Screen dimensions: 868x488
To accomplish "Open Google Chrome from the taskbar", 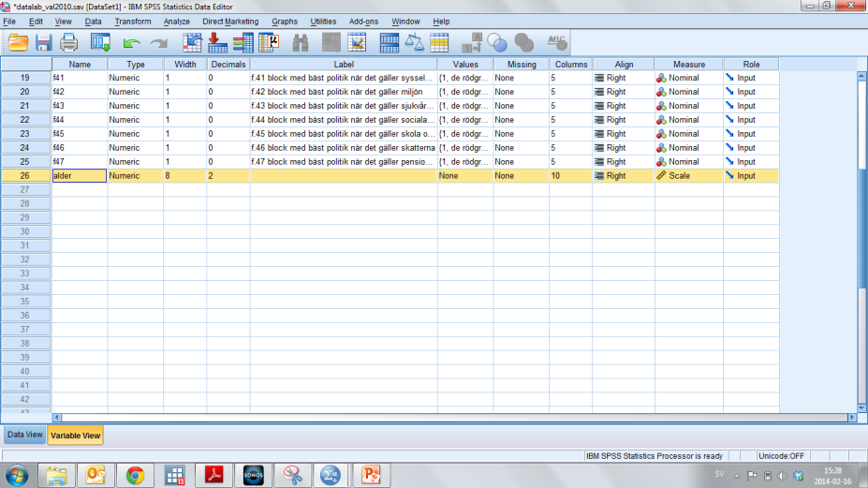I will (x=135, y=475).
